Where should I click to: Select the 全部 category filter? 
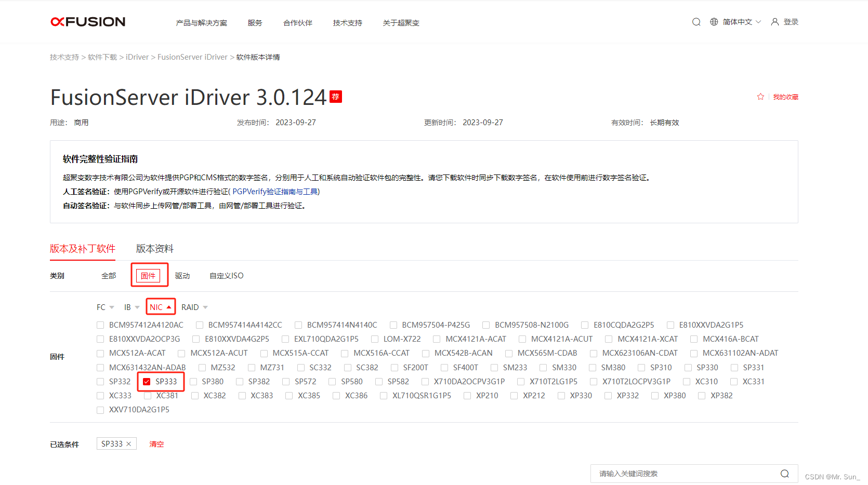(109, 276)
